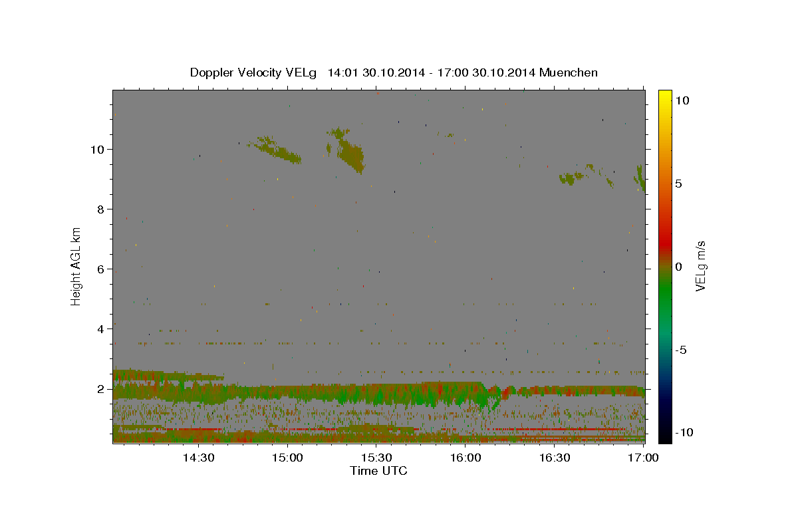Screen dimensions: 798x532
Task: Click the colorbar tick value -10
Action: 684,432
